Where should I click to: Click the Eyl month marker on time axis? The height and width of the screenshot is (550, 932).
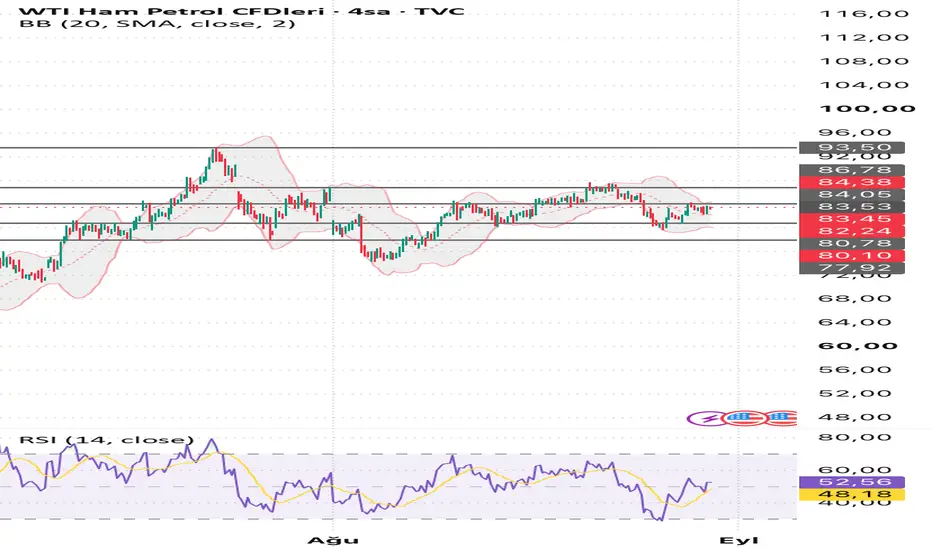point(739,540)
